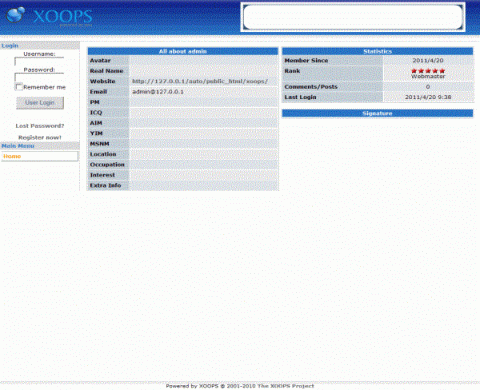
Task: Click the 2011/4/20 member since date
Action: tap(428, 60)
